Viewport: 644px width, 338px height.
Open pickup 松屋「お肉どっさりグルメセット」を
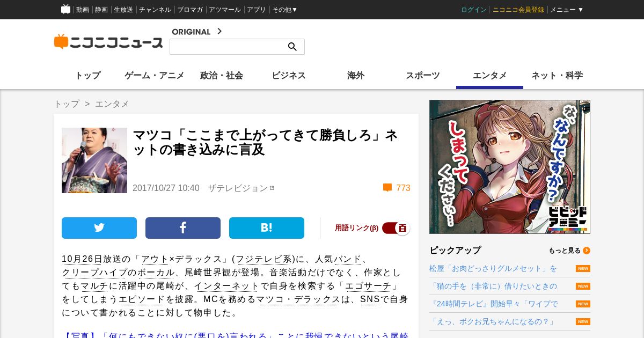coord(493,268)
